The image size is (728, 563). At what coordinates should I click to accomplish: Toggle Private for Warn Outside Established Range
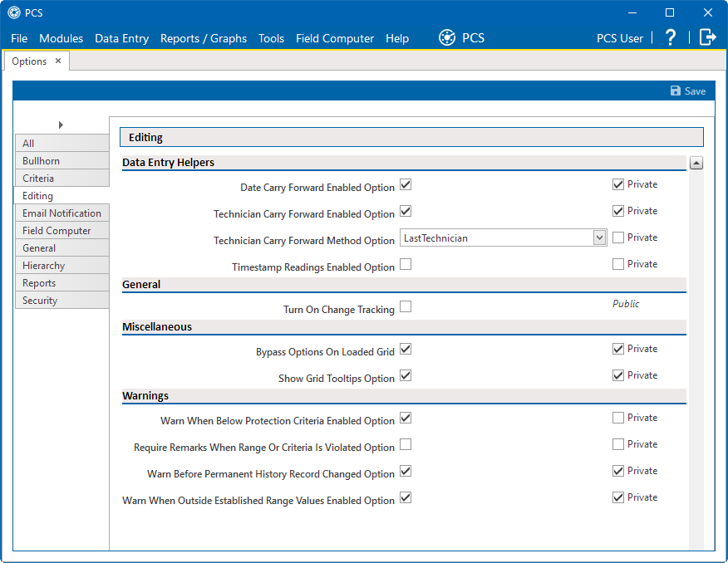[618, 497]
